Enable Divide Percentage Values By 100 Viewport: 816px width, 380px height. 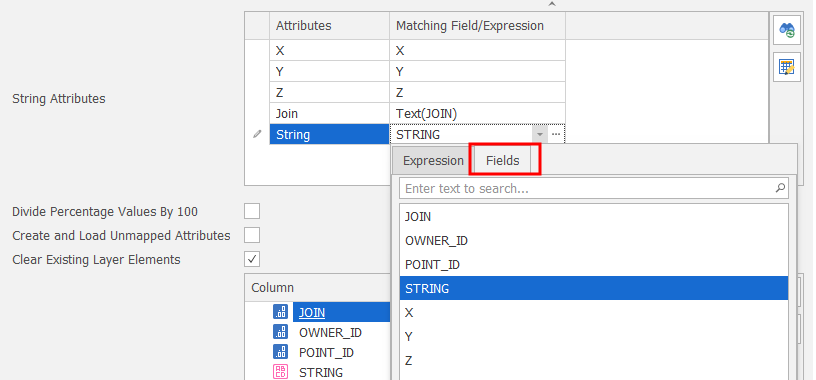(252, 211)
